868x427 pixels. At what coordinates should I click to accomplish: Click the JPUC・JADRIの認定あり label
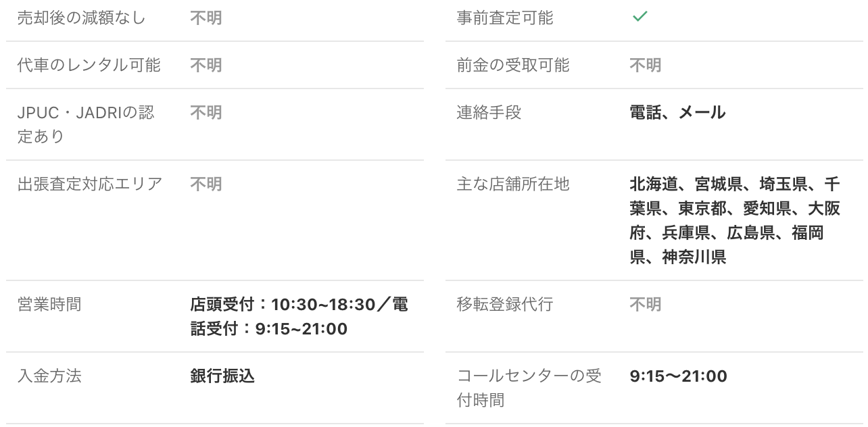(86, 124)
